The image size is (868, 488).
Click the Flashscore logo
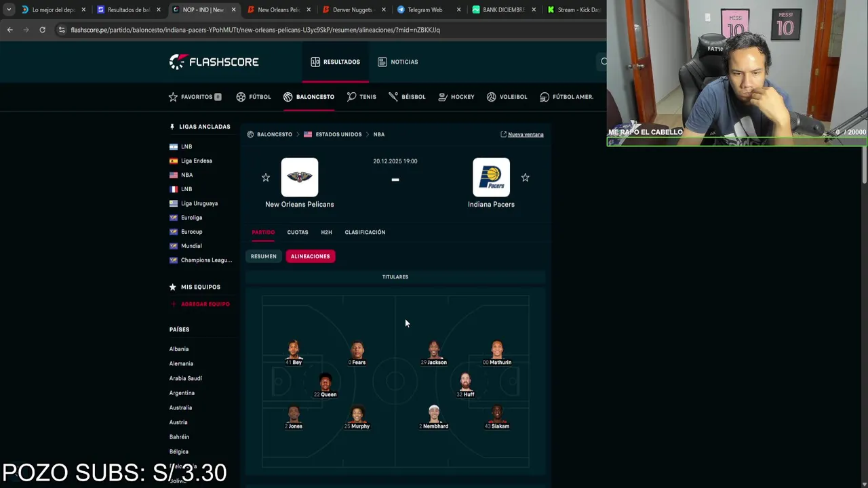[214, 62]
